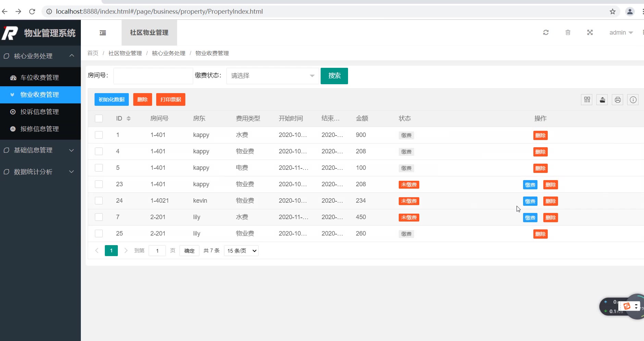Check the select-all header checkbox
This screenshot has height=341, width=644.
(99, 118)
